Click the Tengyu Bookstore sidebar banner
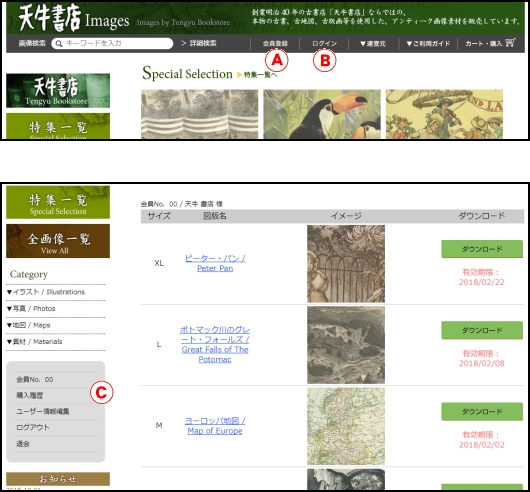The width and height of the screenshot is (530, 492). 58,91
